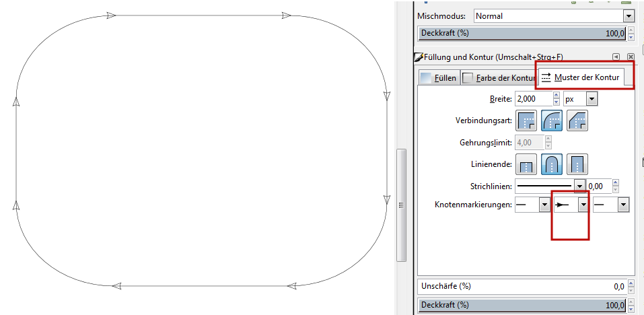Open the end marker dropdown

coord(611,205)
